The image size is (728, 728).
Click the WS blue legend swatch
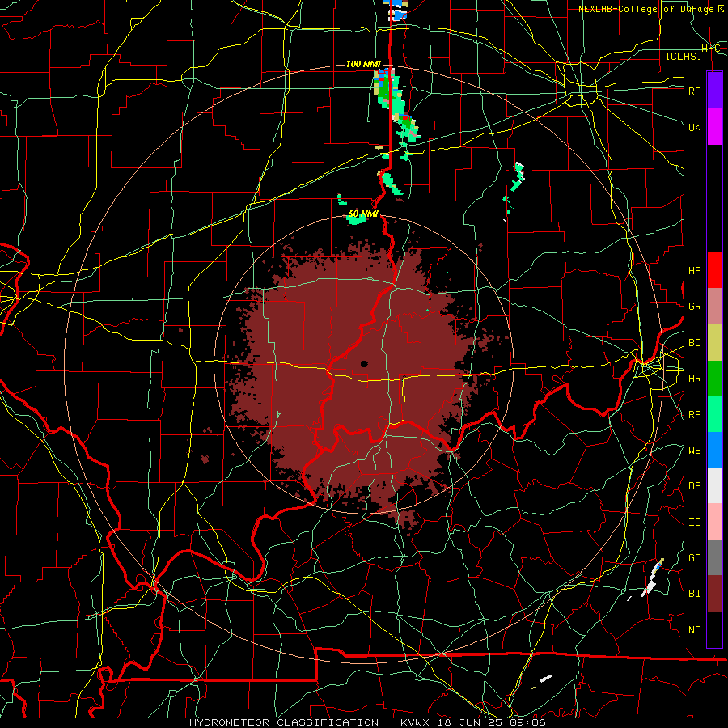pyautogui.click(x=714, y=450)
